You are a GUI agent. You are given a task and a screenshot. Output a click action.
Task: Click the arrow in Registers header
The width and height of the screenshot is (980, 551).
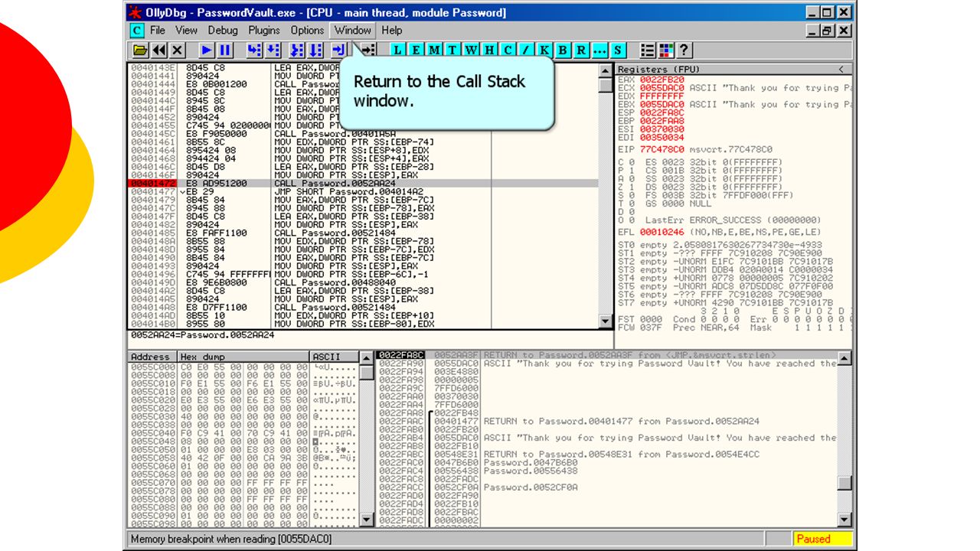pos(841,69)
